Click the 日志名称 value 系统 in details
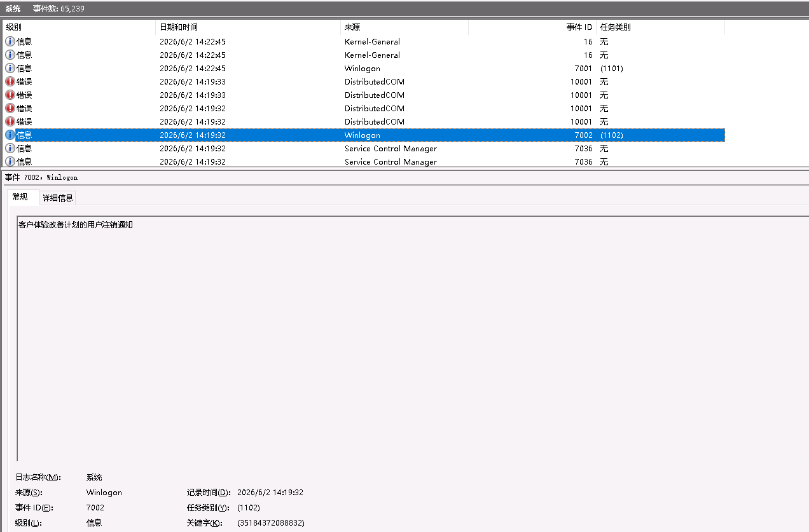 (x=94, y=477)
